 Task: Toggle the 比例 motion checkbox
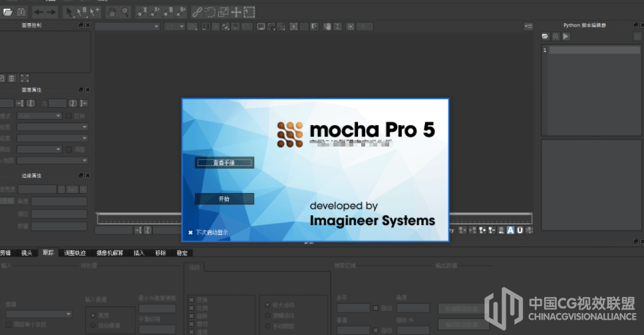[x=192, y=308]
